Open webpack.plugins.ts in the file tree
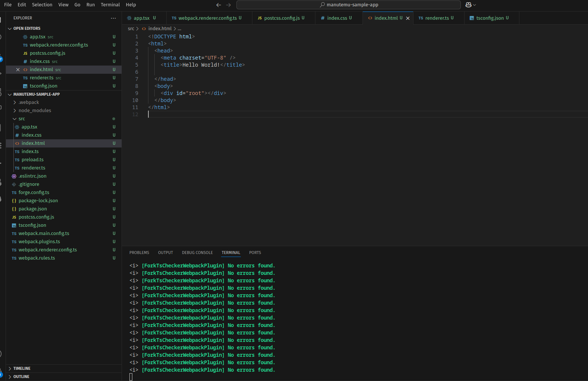This screenshot has height=381, width=588. [63, 242]
